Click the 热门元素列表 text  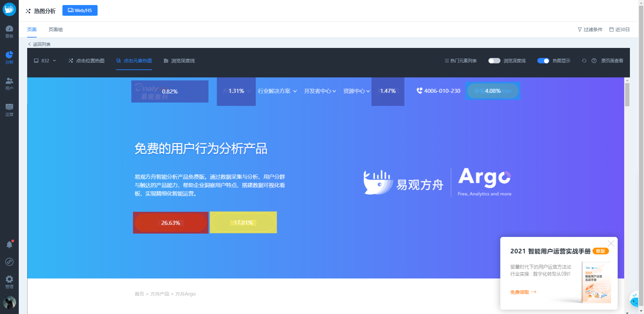coord(463,61)
